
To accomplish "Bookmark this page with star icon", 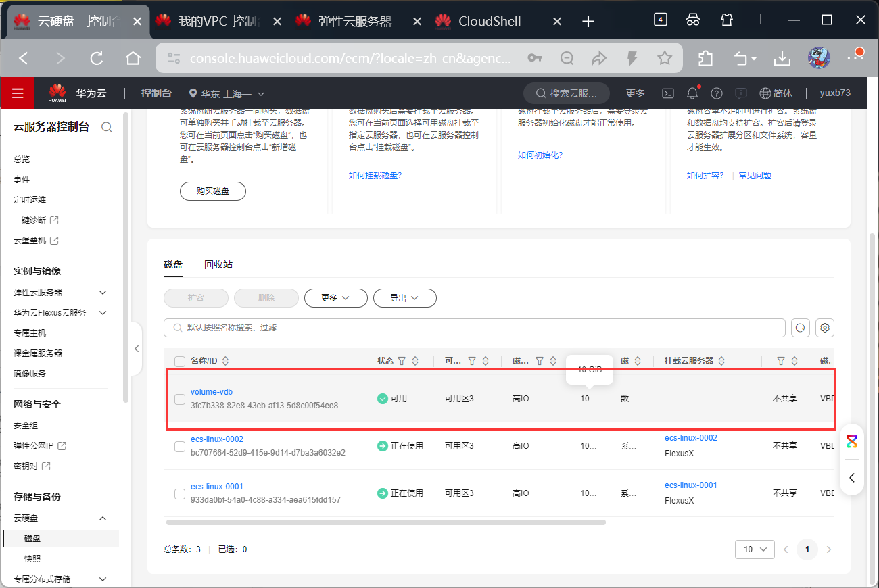I will (665, 59).
